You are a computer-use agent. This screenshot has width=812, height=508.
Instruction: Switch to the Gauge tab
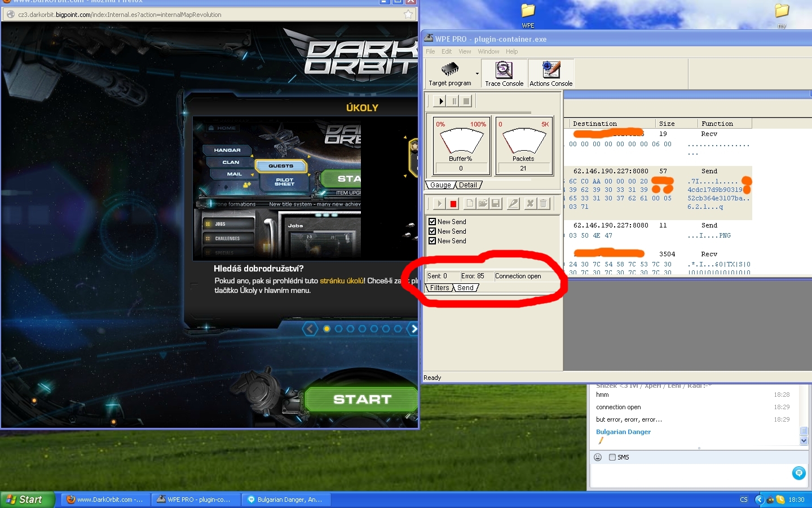(x=440, y=185)
